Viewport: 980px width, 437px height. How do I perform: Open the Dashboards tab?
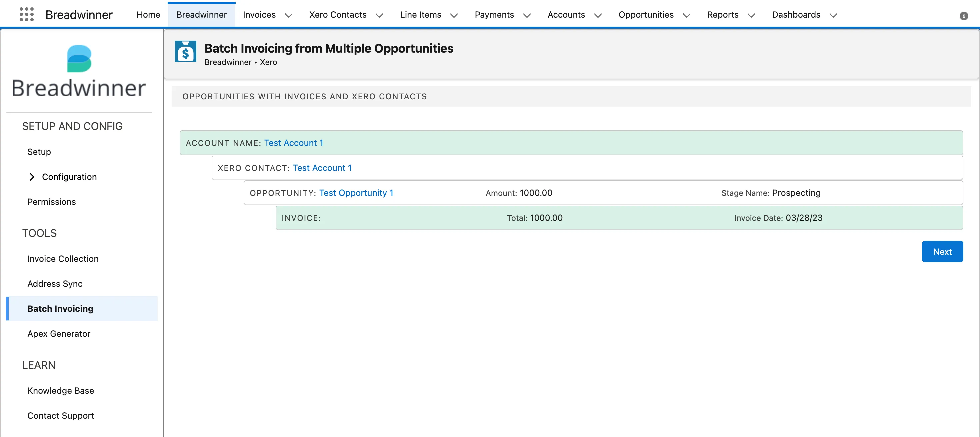click(796, 14)
